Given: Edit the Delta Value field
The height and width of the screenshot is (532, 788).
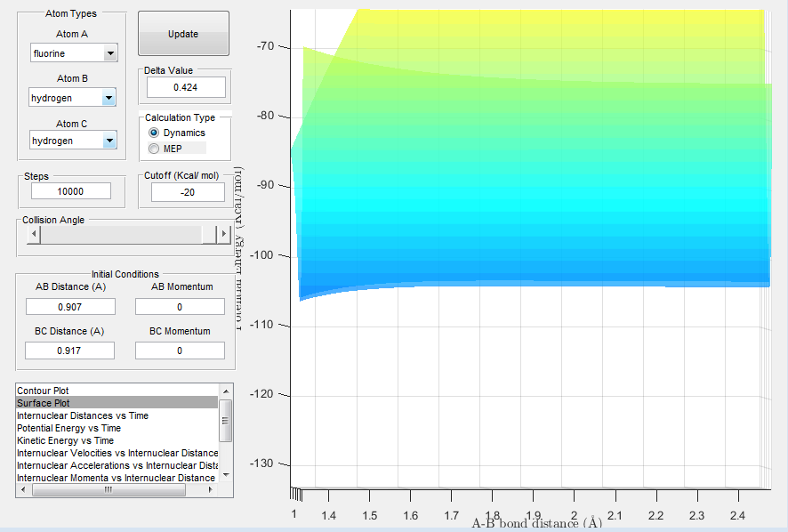Looking at the screenshot, I should click(186, 87).
